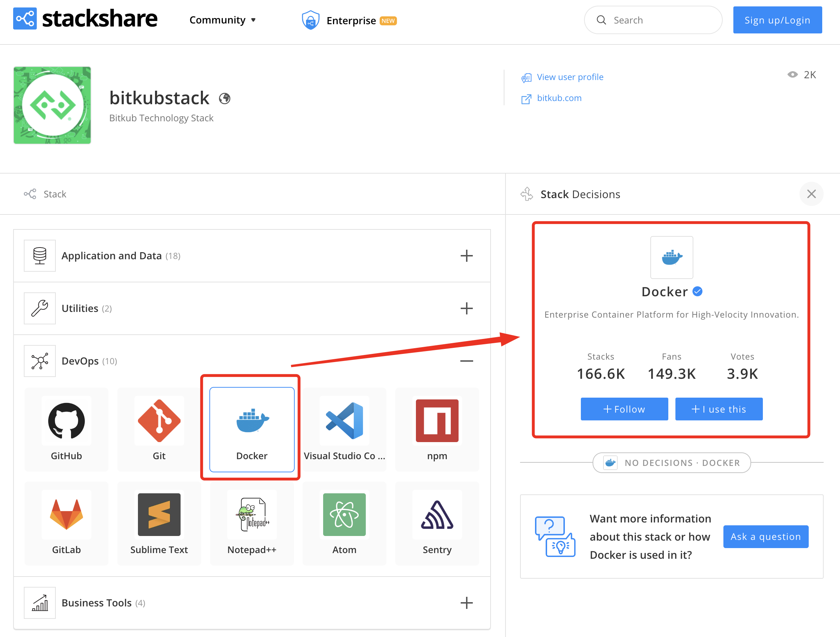Click the Atom editor icon

pos(344,515)
